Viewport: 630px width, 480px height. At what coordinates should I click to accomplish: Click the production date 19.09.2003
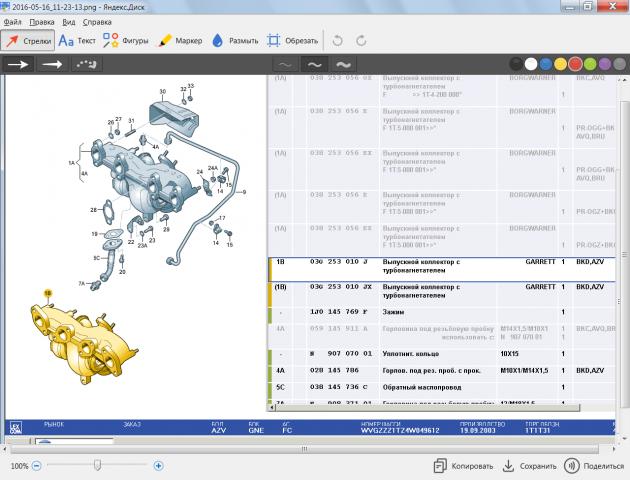tap(478, 431)
